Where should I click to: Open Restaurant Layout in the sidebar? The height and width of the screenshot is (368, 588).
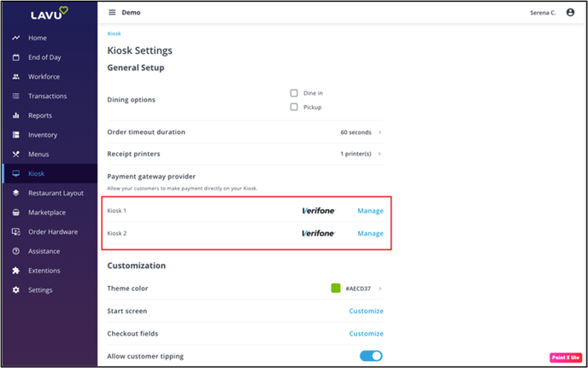tap(56, 193)
